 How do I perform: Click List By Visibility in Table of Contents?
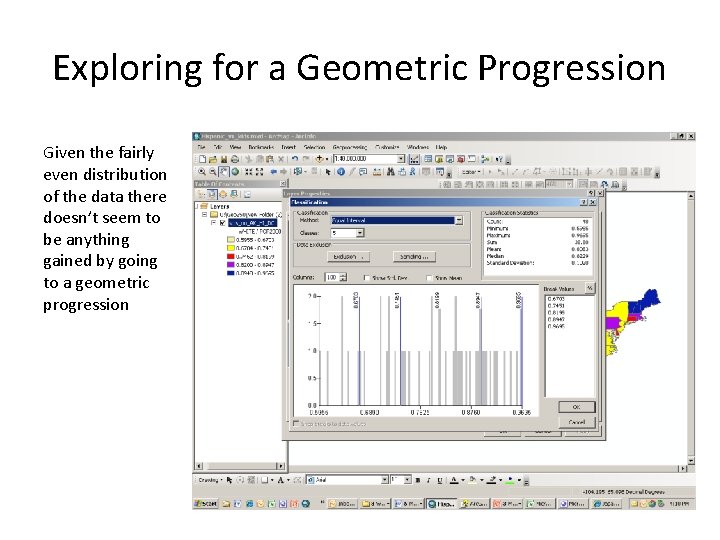[x=223, y=195]
